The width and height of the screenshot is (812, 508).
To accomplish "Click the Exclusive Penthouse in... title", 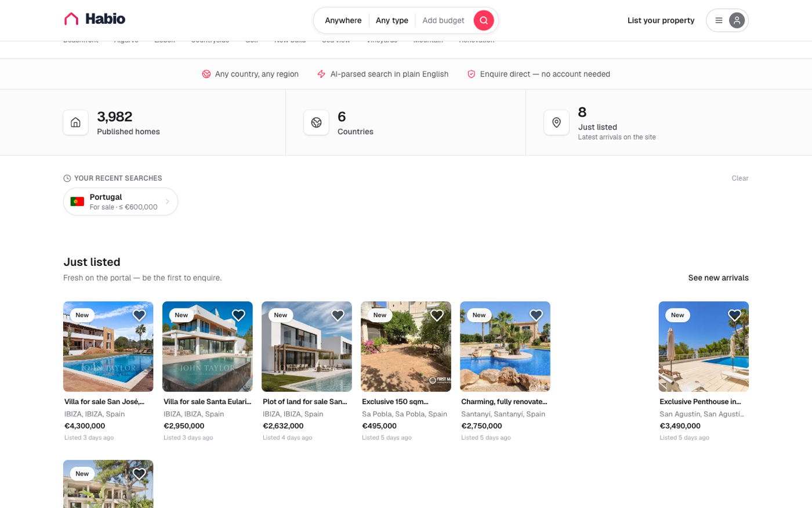I will point(700,401).
